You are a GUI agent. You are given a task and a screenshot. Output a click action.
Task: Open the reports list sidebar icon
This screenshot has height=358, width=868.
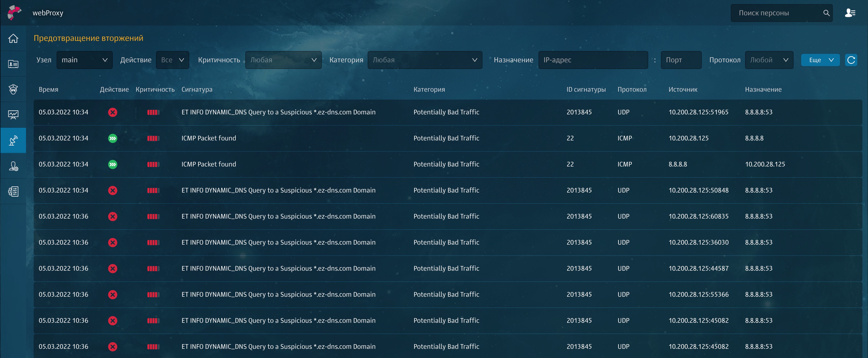pos(13,191)
